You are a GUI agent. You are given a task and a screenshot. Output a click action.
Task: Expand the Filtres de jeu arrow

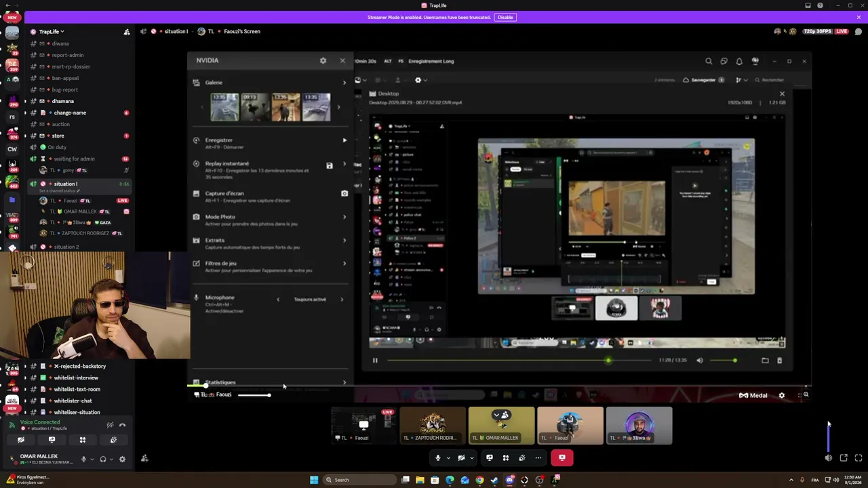(344, 264)
